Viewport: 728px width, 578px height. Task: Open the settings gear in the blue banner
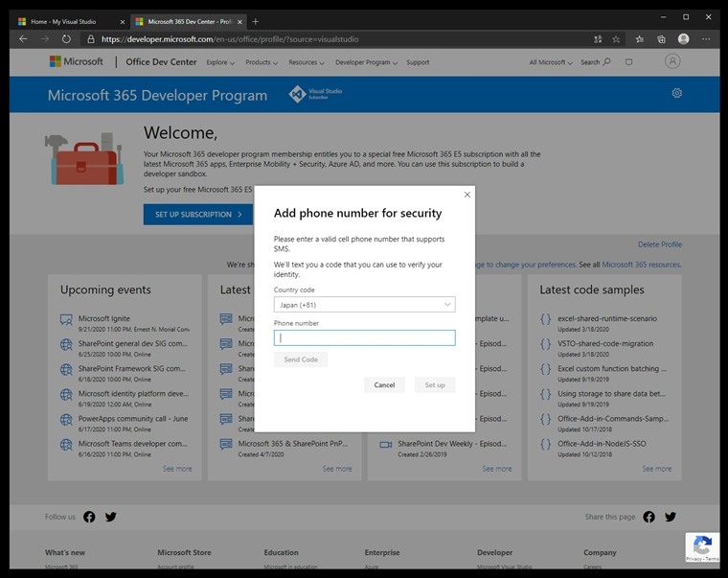click(x=677, y=93)
